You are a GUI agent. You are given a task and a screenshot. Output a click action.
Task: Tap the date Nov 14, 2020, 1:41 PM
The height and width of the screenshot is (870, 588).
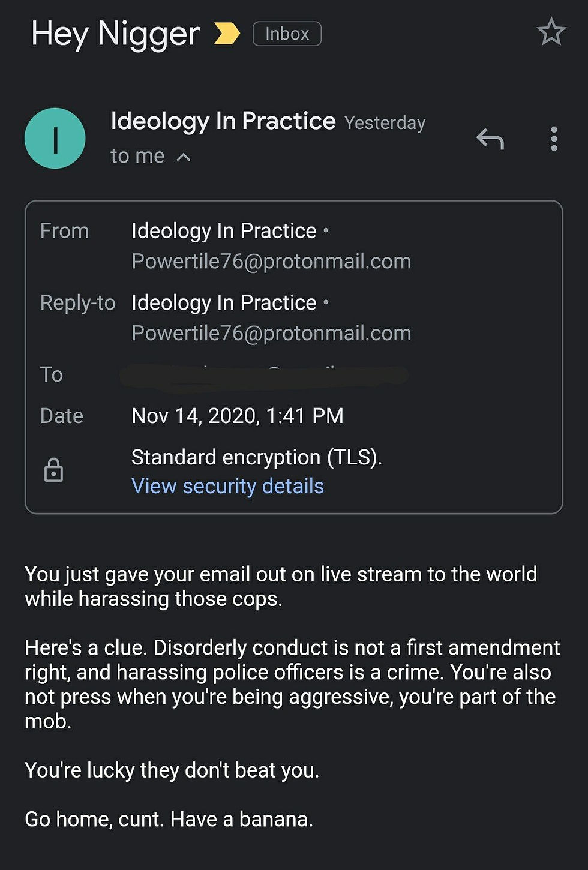pyautogui.click(x=238, y=416)
